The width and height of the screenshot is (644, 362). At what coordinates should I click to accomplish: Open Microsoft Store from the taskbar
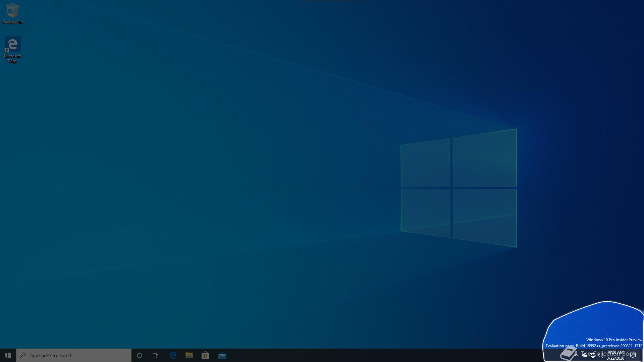click(205, 355)
